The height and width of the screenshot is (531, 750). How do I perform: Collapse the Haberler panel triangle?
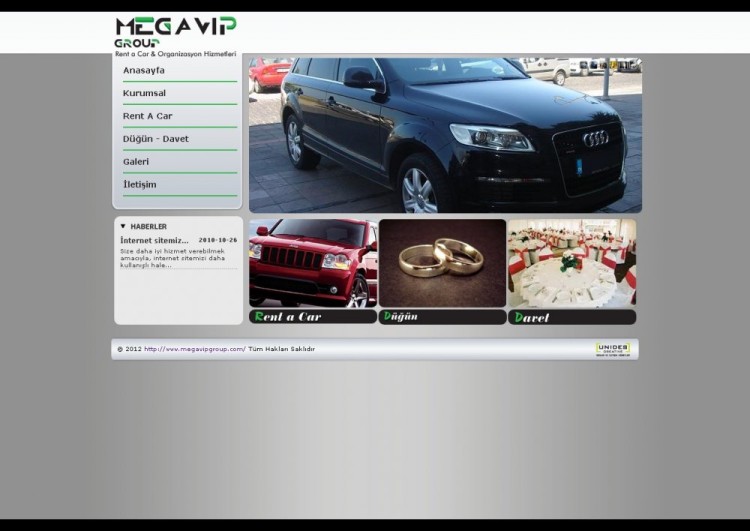tap(123, 227)
